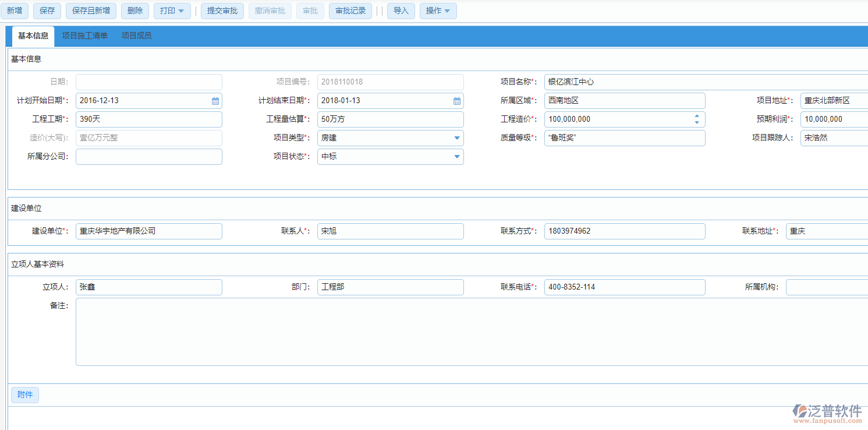Delete this project with 删除
868x430 pixels.
(x=134, y=10)
